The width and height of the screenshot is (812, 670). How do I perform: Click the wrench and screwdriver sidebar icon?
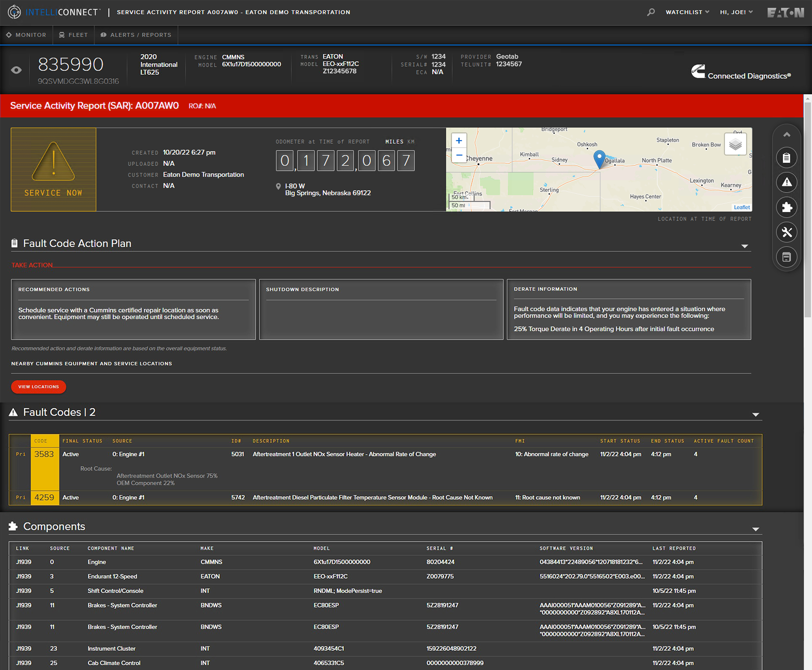(786, 232)
